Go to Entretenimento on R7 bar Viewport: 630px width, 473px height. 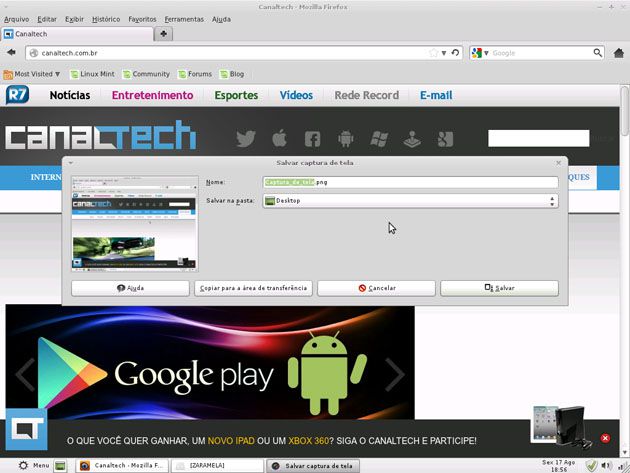[x=152, y=95]
